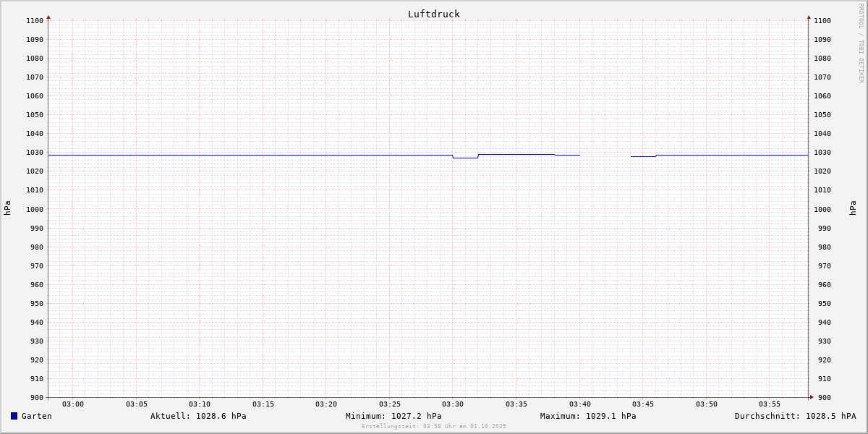Click the left hPa axis unit label
The height and width of the screenshot is (434, 868).
click(7, 208)
